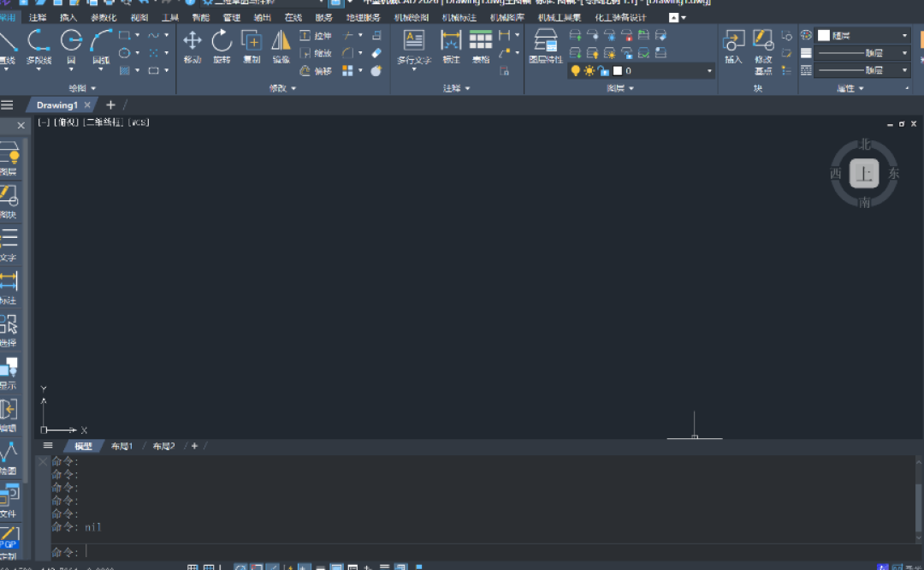This screenshot has height=570, width=924.
Task: Open the 图层特性 (Layer Properties) manager
Action: click(545, 46)
